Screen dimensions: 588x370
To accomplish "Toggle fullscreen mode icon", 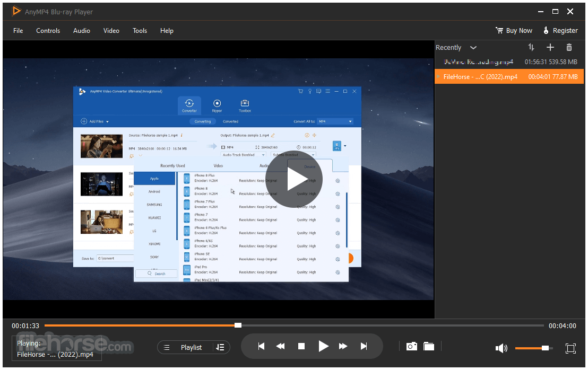I will coord(570,348).
